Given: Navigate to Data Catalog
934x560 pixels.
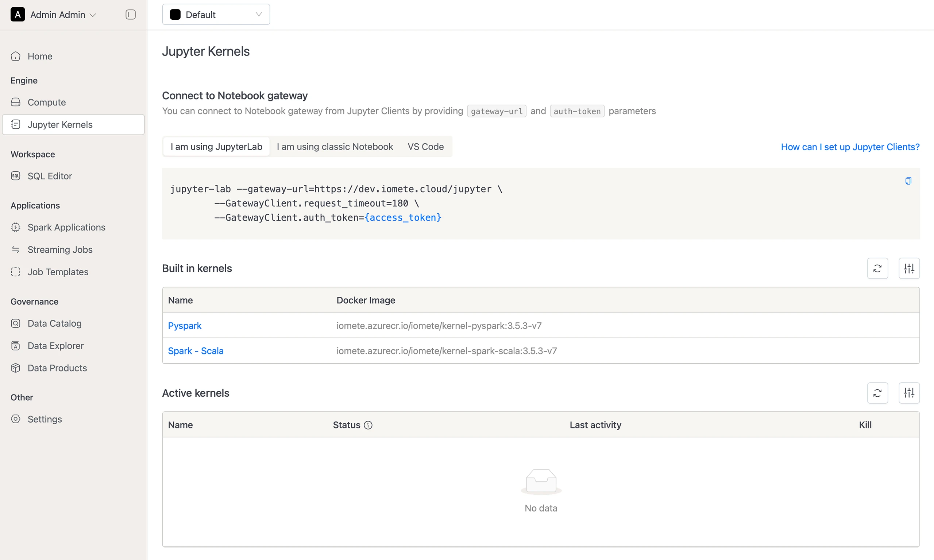Looking at the screenshot, I should point(73,323).
